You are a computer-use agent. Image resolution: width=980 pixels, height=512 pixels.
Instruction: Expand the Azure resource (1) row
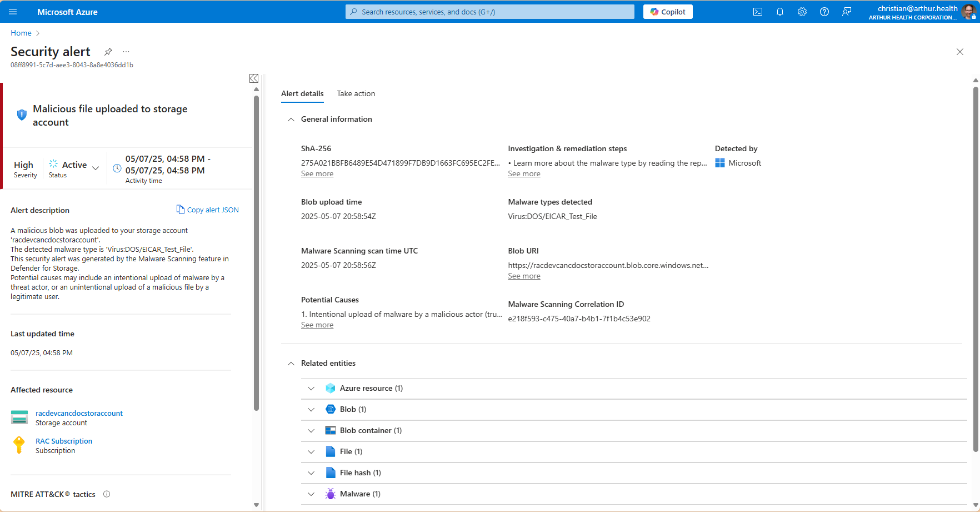click(311, 388)
